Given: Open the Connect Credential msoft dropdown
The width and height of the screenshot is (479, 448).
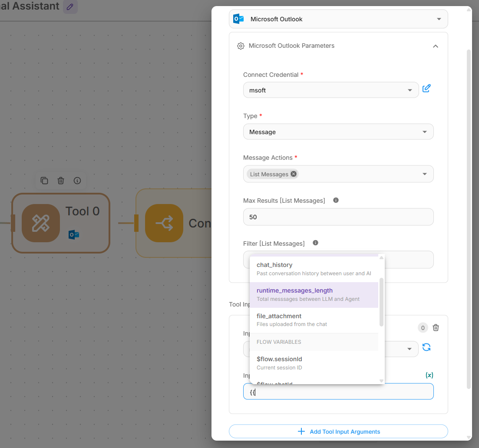Looking at the screenshot, I should [331, 90].
